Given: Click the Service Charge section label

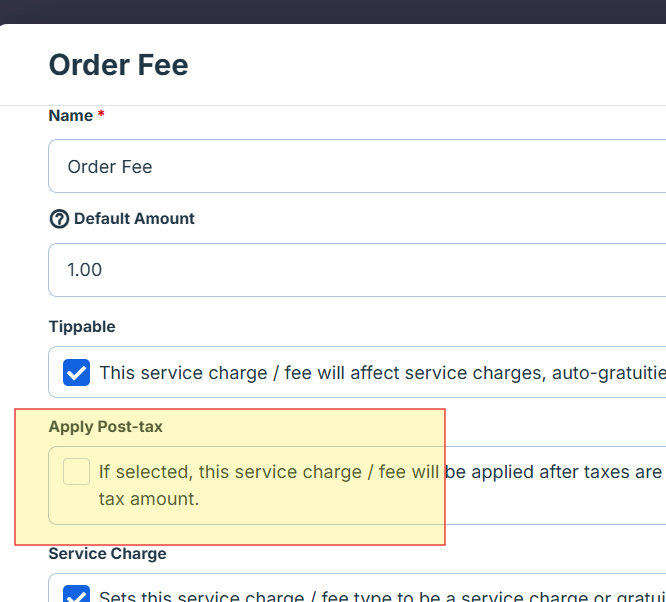Looking at the screenshot, I should 107,554.
